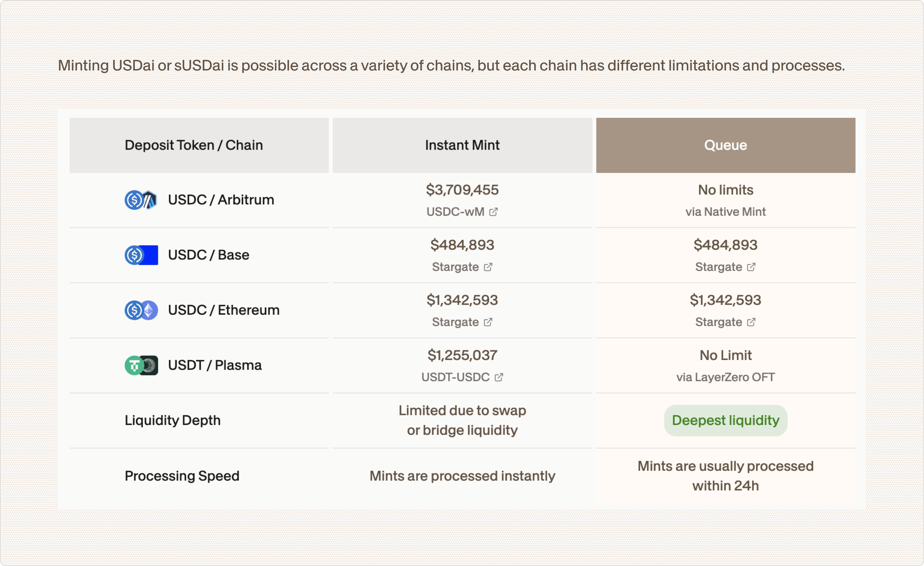Open the USDC-wM link
This screenshot has width=924, height=566.
pyautogui.click(x=455, y=212)
